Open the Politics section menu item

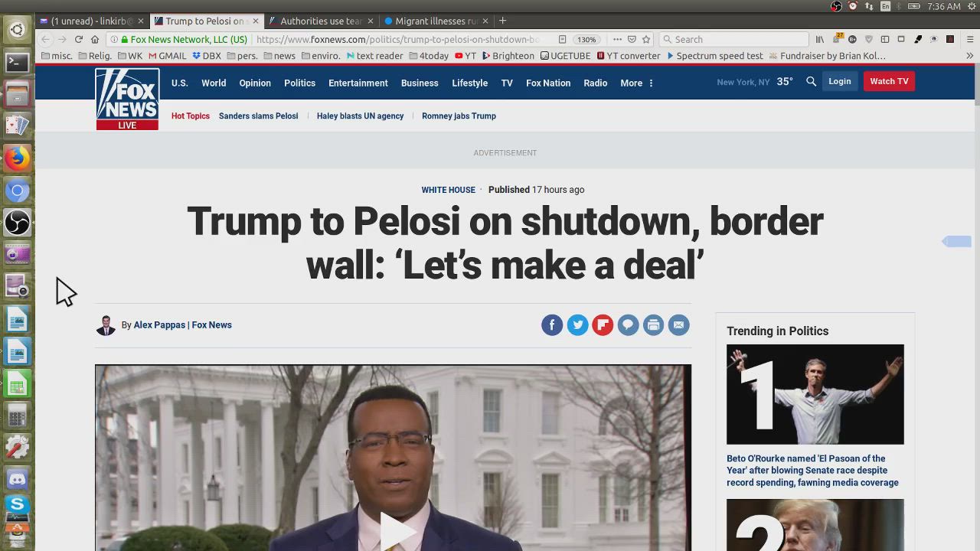pos(299,83)
